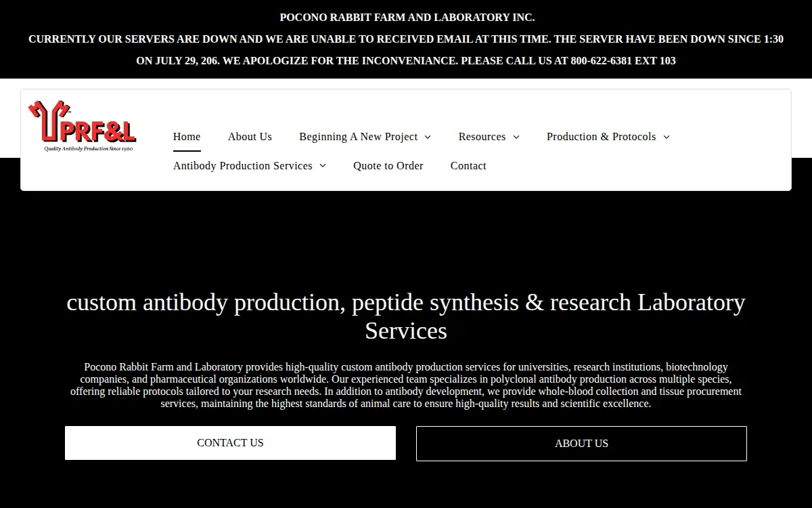This screenshot has width=812, height=508.
Task: Expand the Resources dropdown chevron
Action: coord(516,137)
